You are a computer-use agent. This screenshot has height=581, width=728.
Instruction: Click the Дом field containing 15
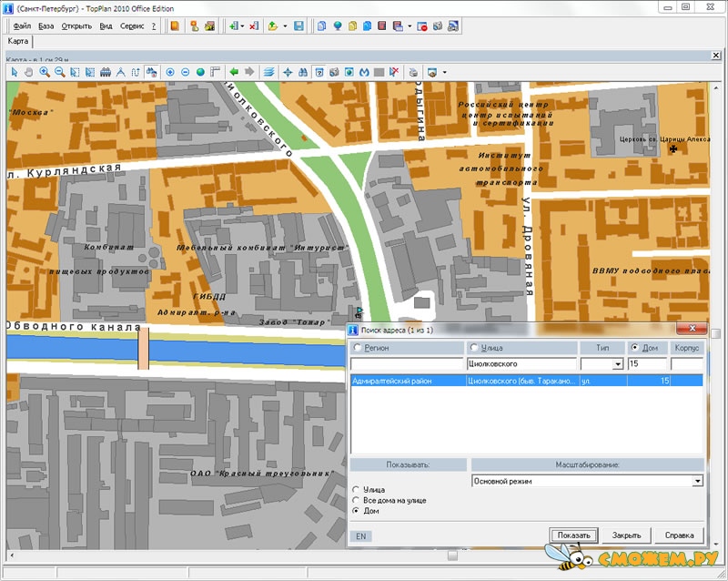(x=647, y=364)
